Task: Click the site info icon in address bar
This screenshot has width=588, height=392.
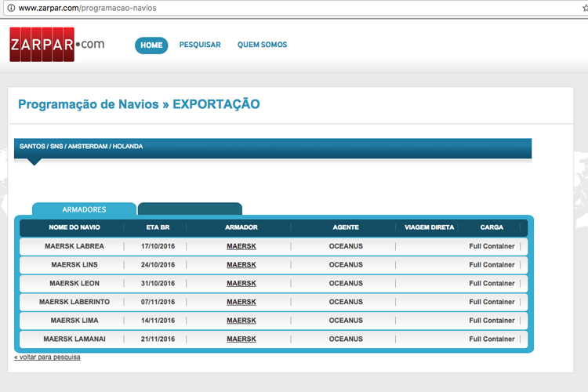Action: 11,8
